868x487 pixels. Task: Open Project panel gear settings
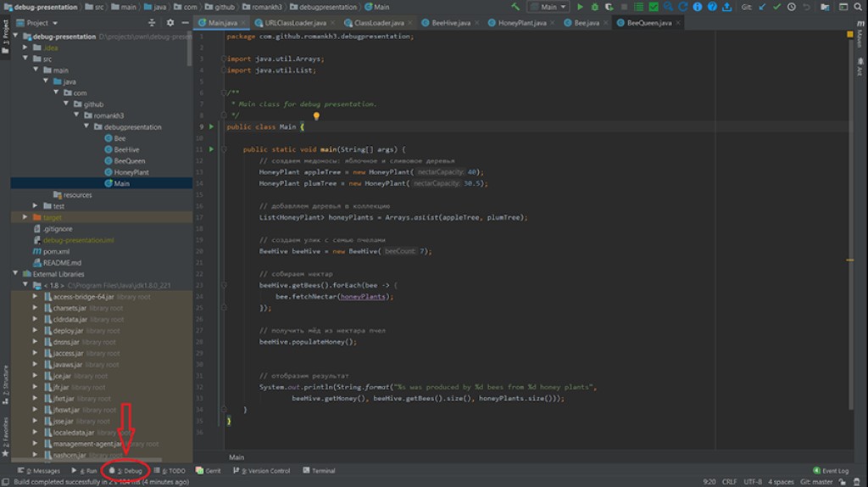(170, 23)
